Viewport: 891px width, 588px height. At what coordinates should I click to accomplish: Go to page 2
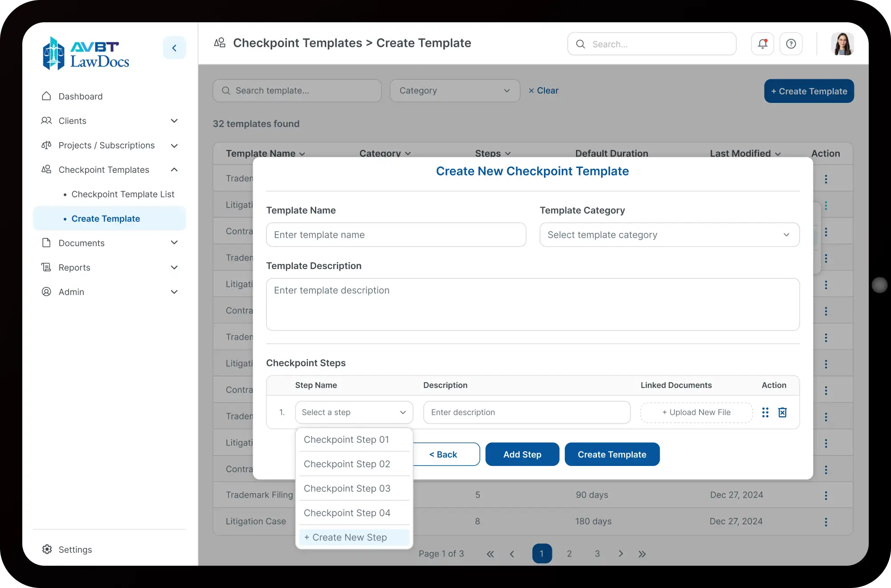569,554
